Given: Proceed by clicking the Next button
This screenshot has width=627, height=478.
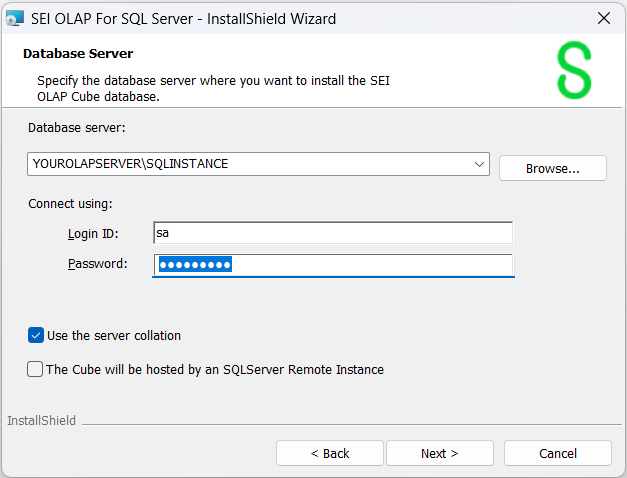Looking at the screenshot, I should pos(439,453).
